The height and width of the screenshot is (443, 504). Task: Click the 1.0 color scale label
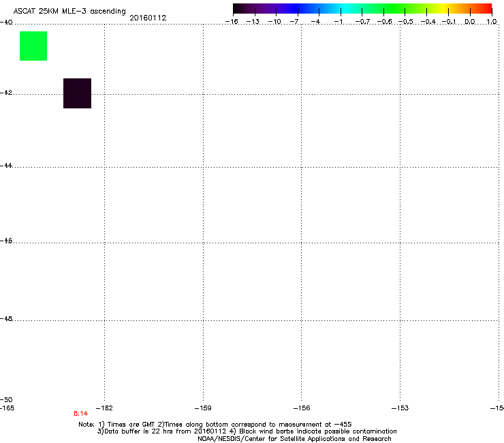pyautogui.click(x=492, y=22)
